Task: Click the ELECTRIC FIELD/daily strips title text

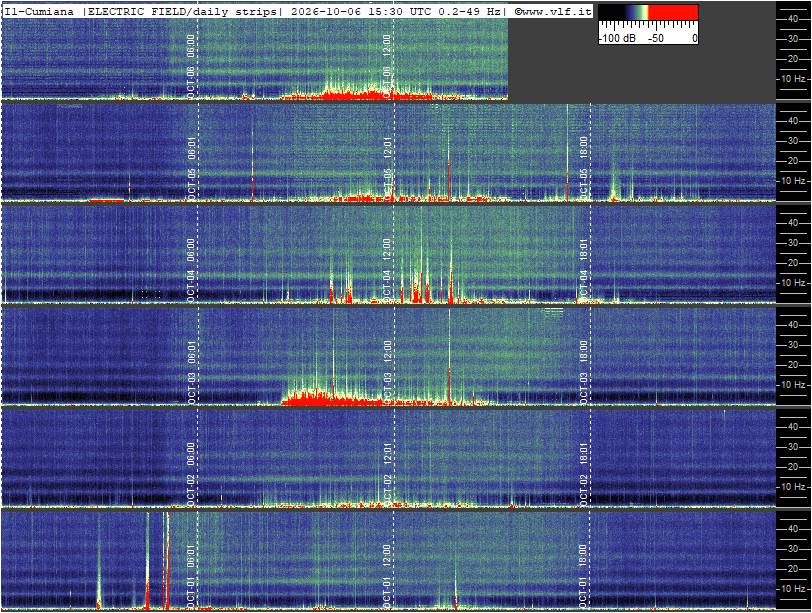Action: (182, 11)
